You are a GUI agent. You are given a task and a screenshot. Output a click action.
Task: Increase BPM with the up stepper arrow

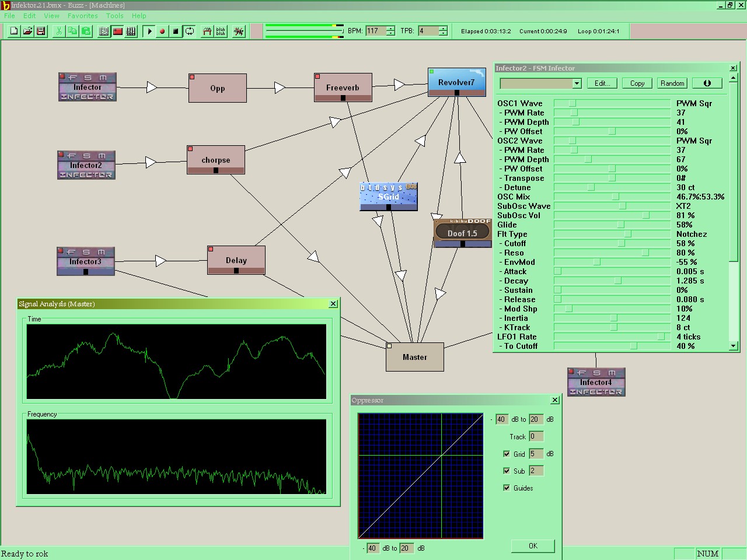click(391, 28)
